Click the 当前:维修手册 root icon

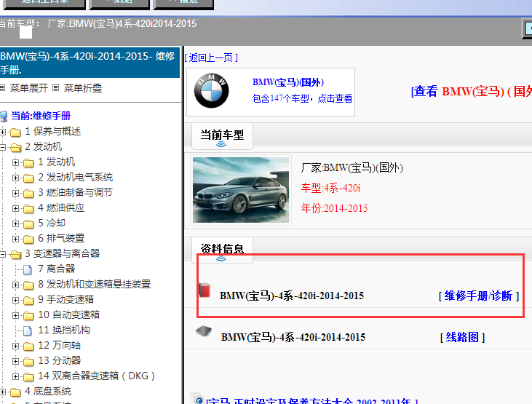click(4, 116)
